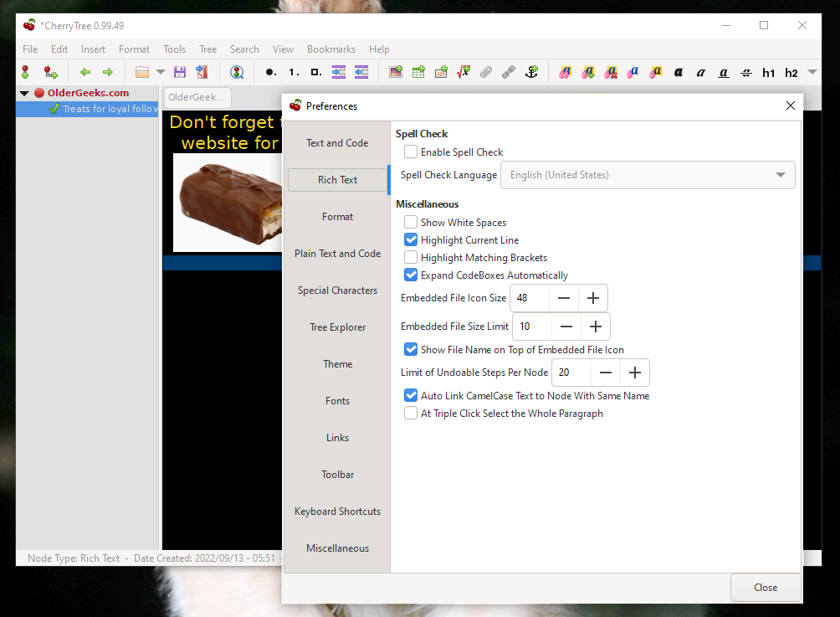Collapse the OlderGeeks.com tree node
Viewport: 840px width, 617px height.
[24, 93]
